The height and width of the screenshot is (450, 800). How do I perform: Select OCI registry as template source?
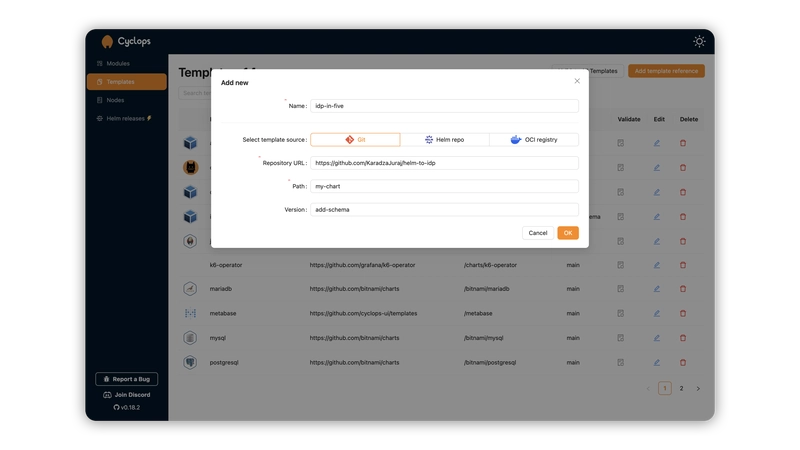click(x=534, y=140)
